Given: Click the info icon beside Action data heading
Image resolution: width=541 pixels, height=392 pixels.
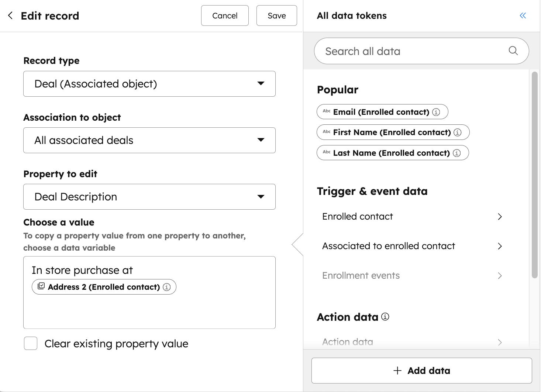Looking at the screenshot, I should [x=385, y=317].
